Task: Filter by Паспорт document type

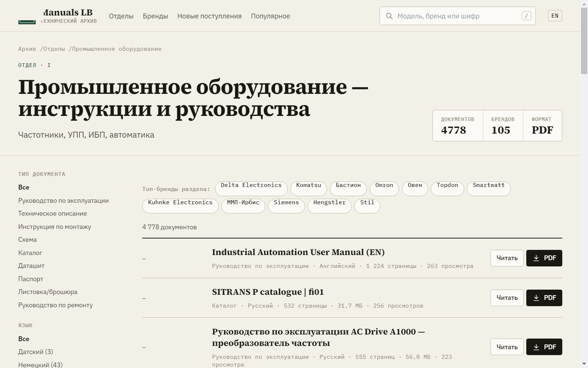Action: pyautogui.click(x=31, y=279)
